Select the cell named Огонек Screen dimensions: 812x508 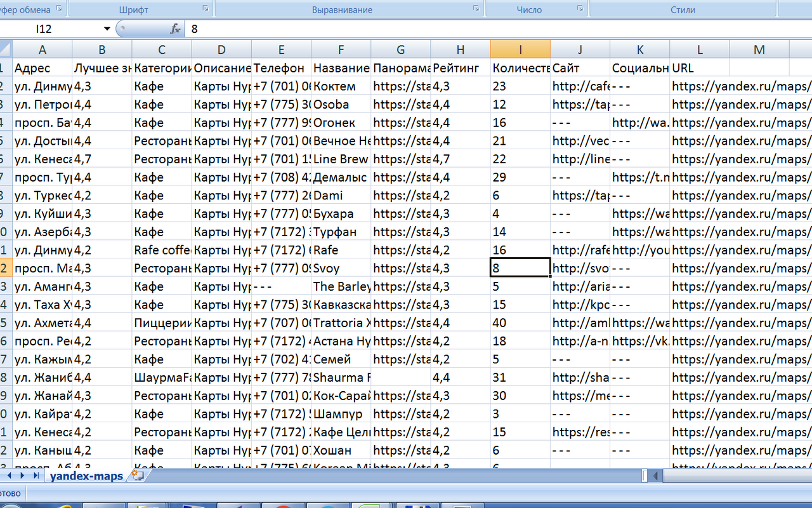(x=341, y=123)
